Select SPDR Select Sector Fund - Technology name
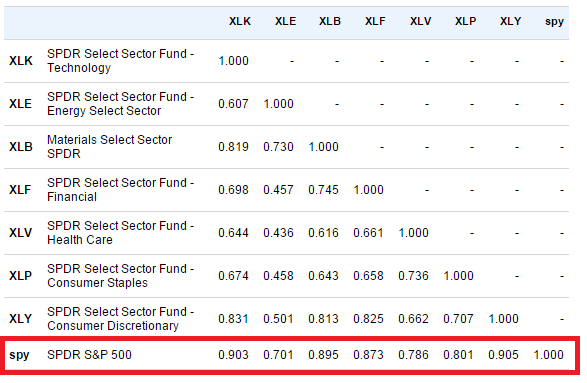 pyautogui.click(x=121, y=61)
